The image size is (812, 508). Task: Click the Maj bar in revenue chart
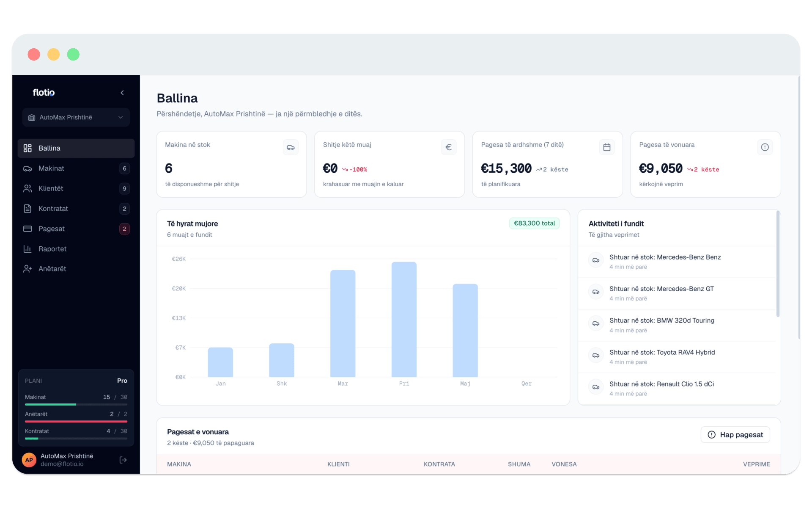tap(465, 330)
